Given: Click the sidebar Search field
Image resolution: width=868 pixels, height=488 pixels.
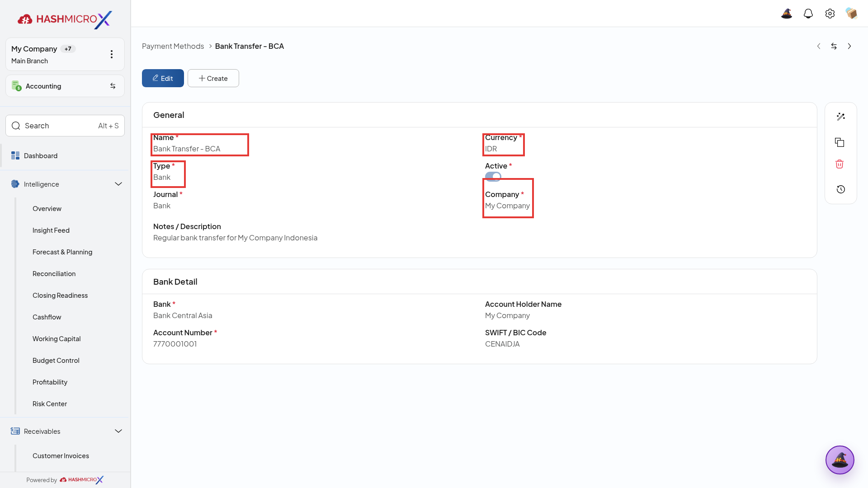Looking at the screenshot, I should point(65,126).
